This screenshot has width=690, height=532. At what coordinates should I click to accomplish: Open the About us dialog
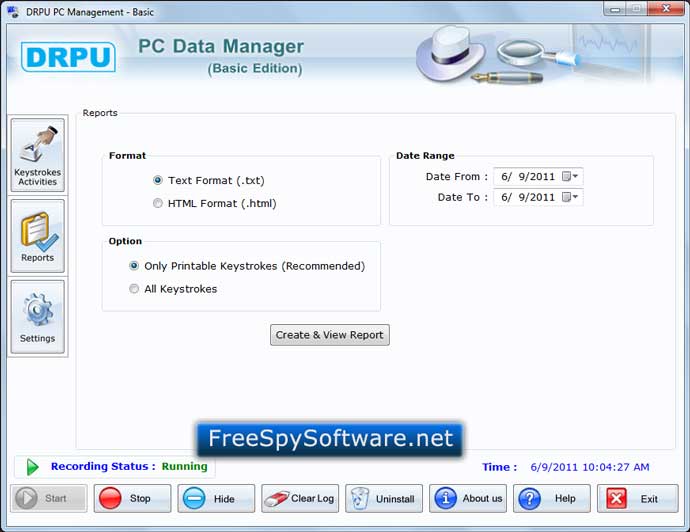pyautogui.click(x=468, y=499)
